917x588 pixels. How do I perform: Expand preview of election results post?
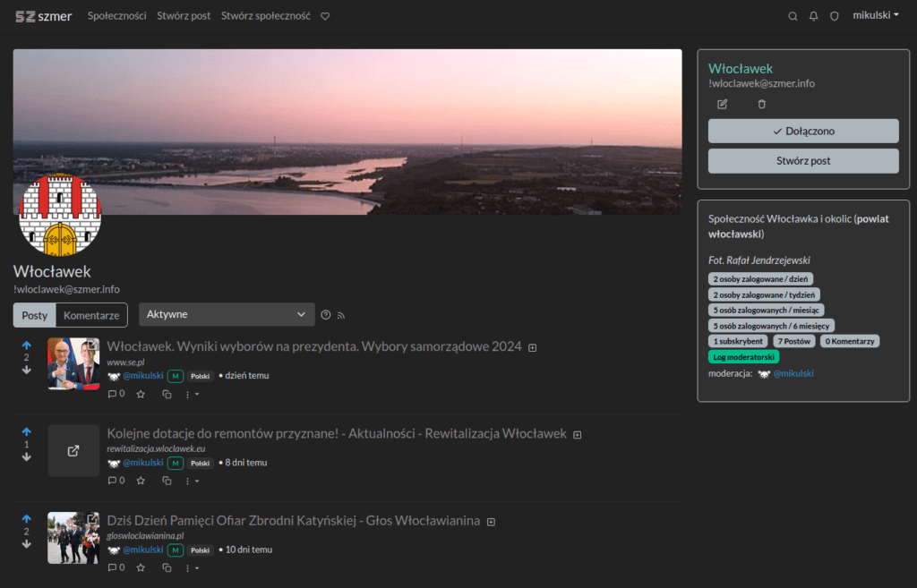[x=533, y=347]
